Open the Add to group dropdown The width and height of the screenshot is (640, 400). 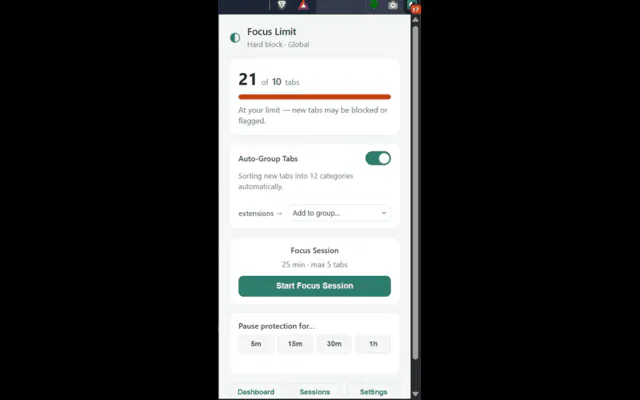pos(339,213)
